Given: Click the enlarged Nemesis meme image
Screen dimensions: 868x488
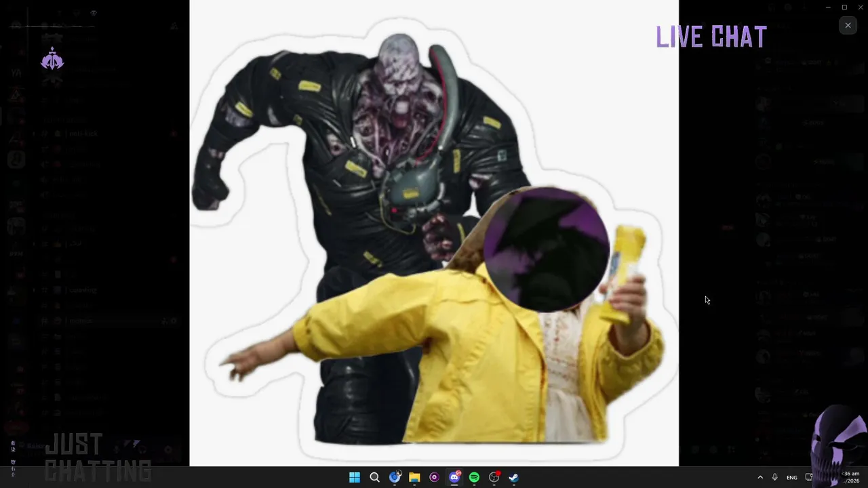Looking at the screenshot, I should (434, 233).
